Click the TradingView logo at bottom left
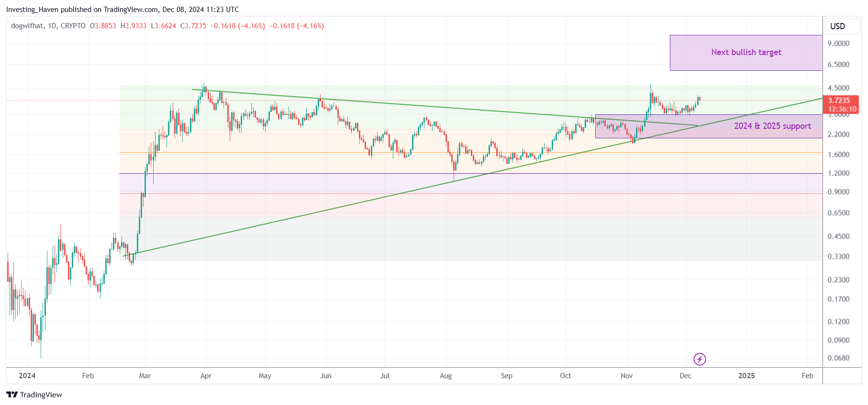The width and height of the screenshot is (868, 405). (34, 394)
